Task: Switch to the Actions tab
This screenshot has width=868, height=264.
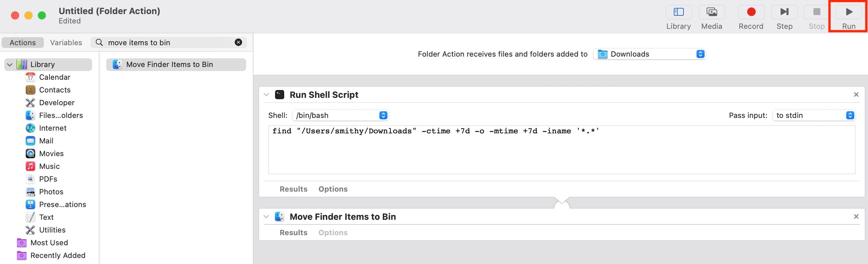Action: [22, 43]
